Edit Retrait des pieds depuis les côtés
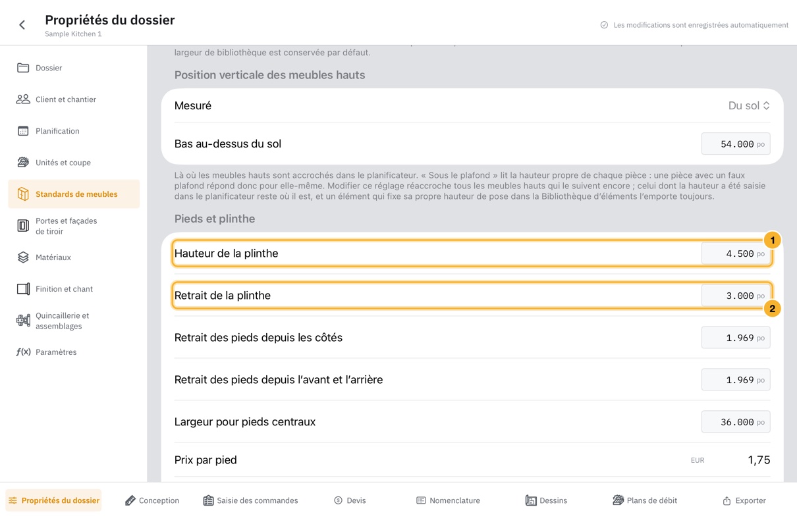 pyautogui.click(x=736, y=338)
